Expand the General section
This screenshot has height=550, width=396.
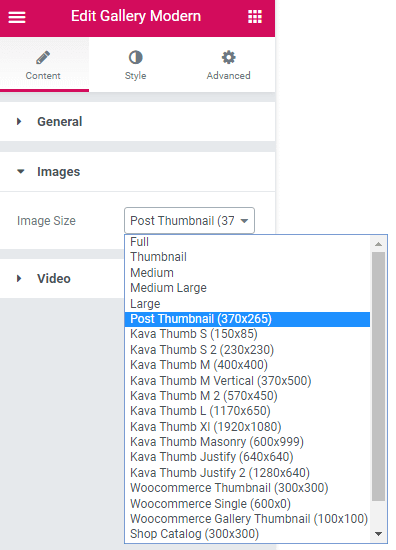[137, 122]
